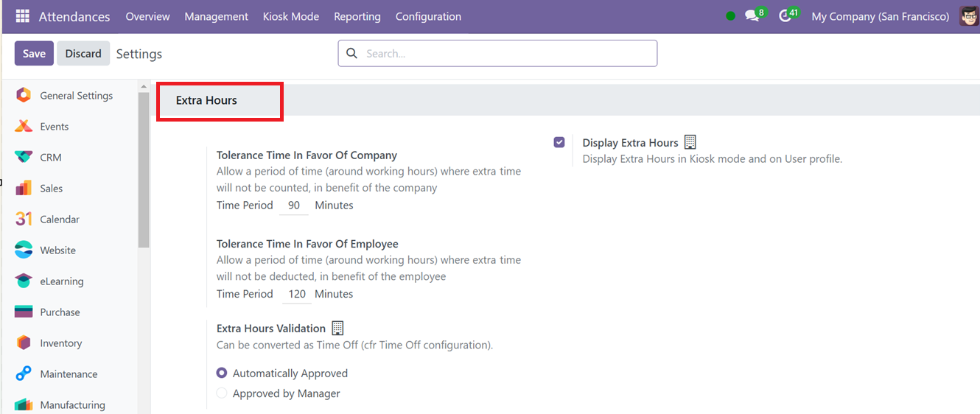The width and height of the screenshot is (980, 414).
Task: Open the Reporting menu
Action: [357, 16]
